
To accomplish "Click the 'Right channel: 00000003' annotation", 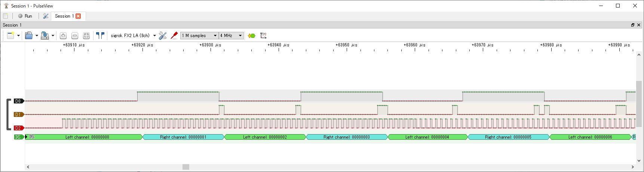I will (x=347, y=137).
